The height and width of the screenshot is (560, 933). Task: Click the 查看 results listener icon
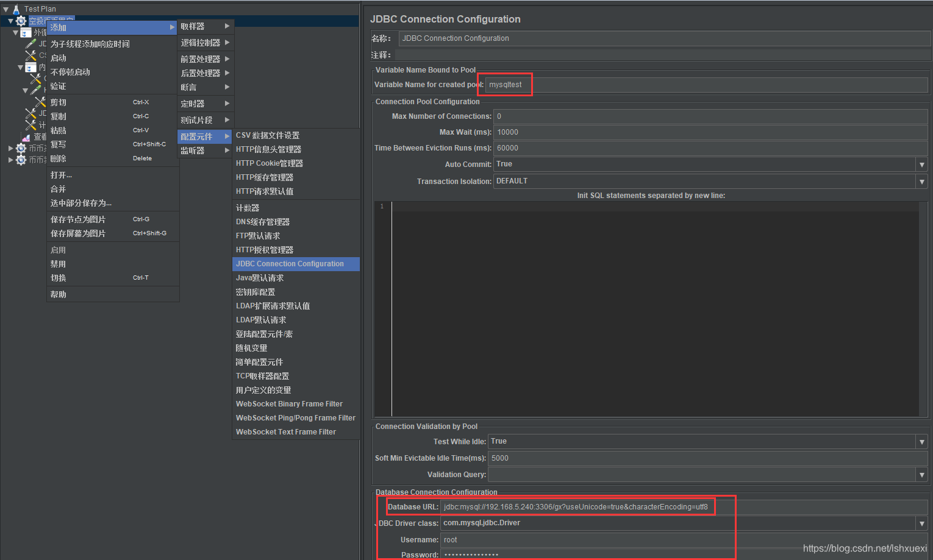point(26,137)
